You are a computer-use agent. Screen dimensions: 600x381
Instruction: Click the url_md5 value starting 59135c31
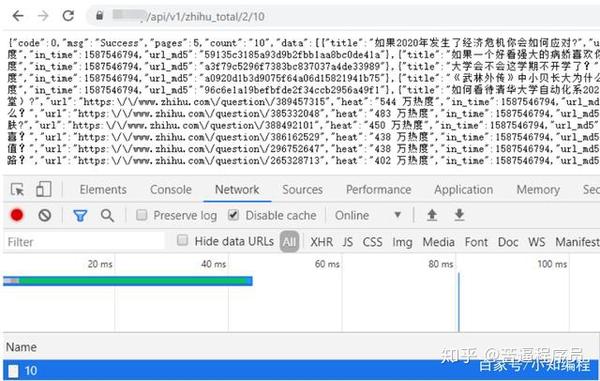[x=292, y=55]
